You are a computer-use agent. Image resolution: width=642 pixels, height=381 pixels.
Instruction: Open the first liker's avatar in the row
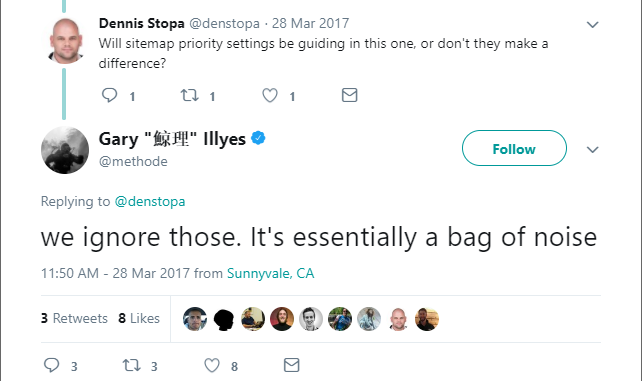pos(195,319)
